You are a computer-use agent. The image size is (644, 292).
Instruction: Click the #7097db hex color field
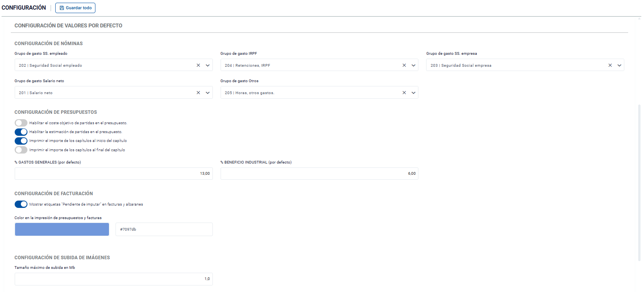(x=164, y=229)
